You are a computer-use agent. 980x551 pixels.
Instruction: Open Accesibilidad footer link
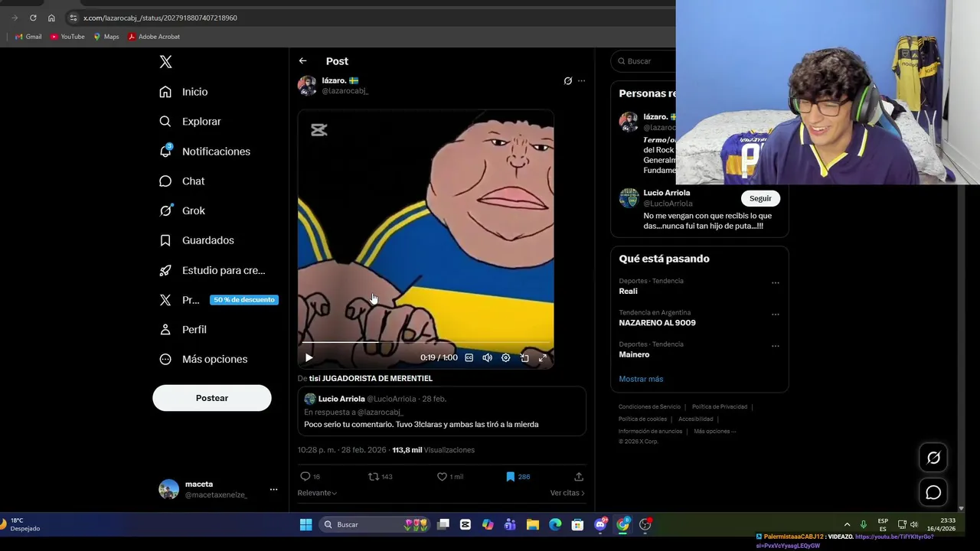(x=696, y=419)
